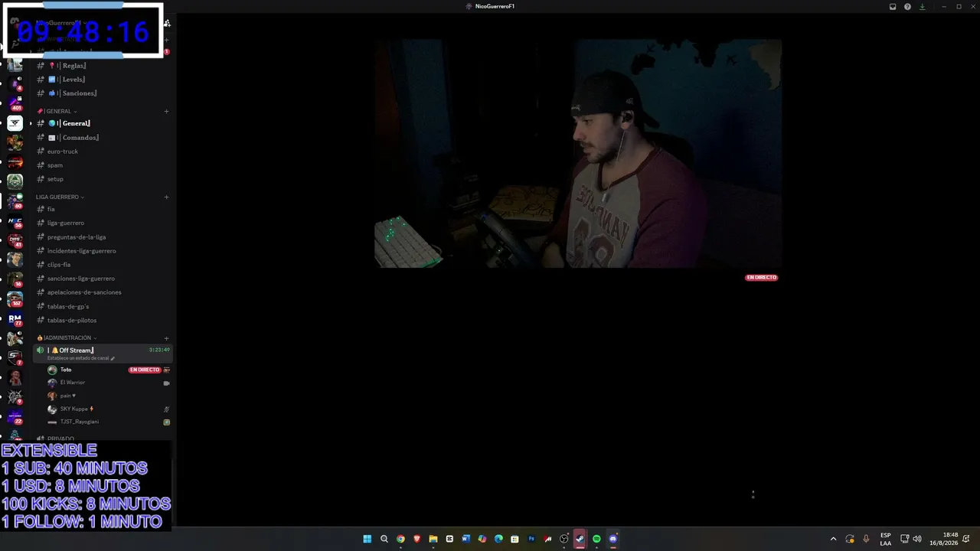The height and width of the screenshot is (551, 980).
Task: Open OBS Studio from the taskbar
Action: tap(564, 539)
